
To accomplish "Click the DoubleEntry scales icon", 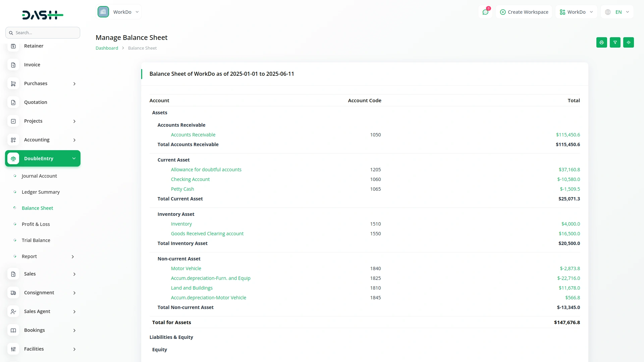I will coord(13,159).
